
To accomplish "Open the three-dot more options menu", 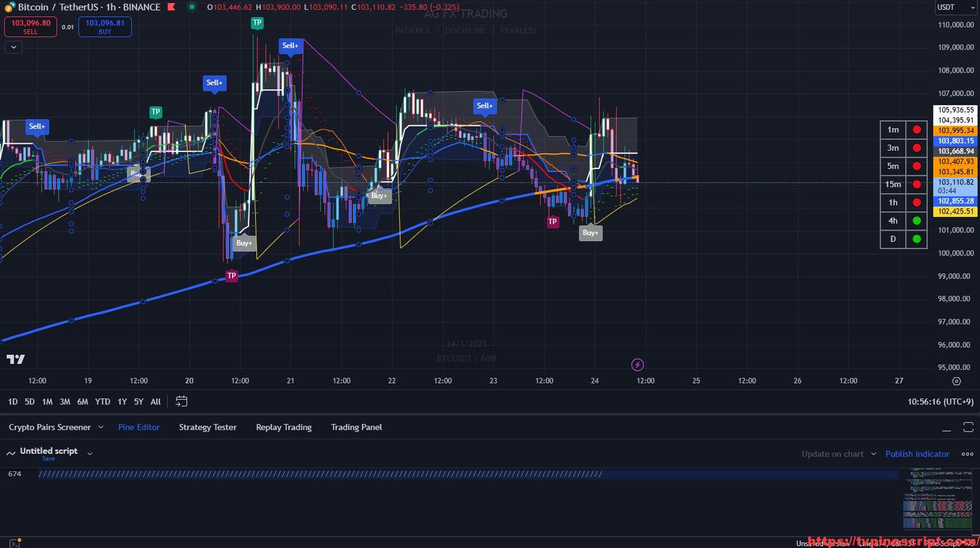I will (967, 454).
